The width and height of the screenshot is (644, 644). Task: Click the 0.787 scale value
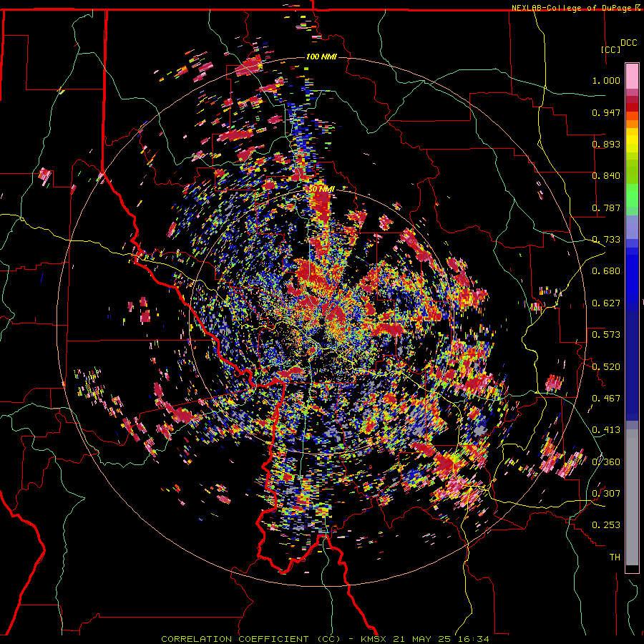click(x=606, y=208)
